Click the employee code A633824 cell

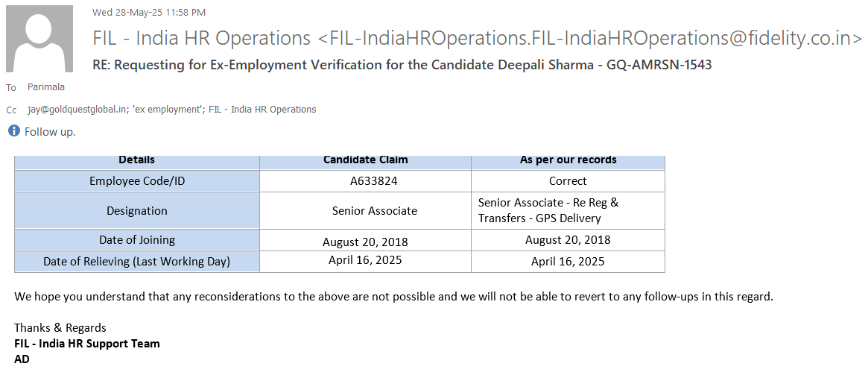point(365,181)
